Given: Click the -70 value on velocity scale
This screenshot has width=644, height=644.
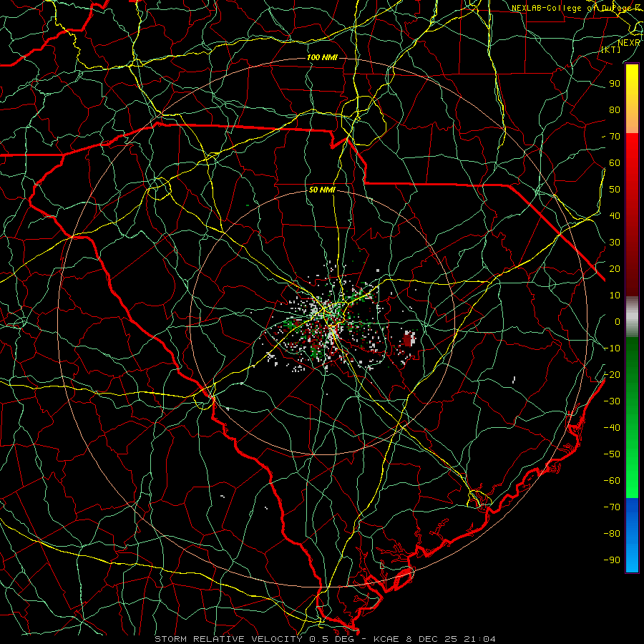Looking at the screenshot, I should tap(612, 507).
